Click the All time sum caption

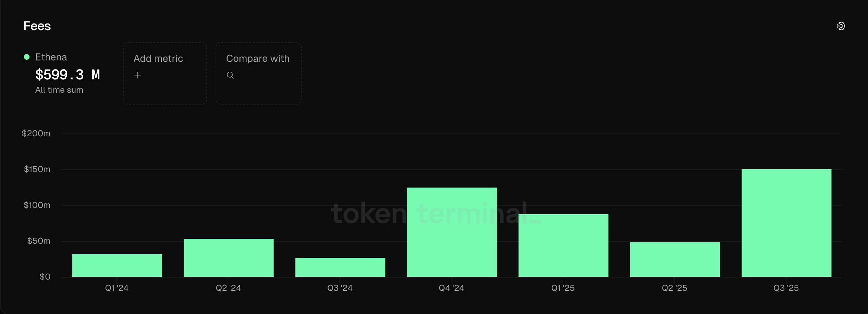tap(59, 90)
